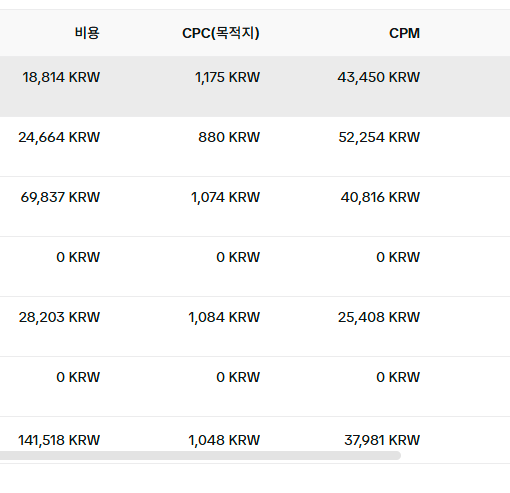Select the 1,175 KRW CPC cell
The image size is (510, 493).
[227, 77]
